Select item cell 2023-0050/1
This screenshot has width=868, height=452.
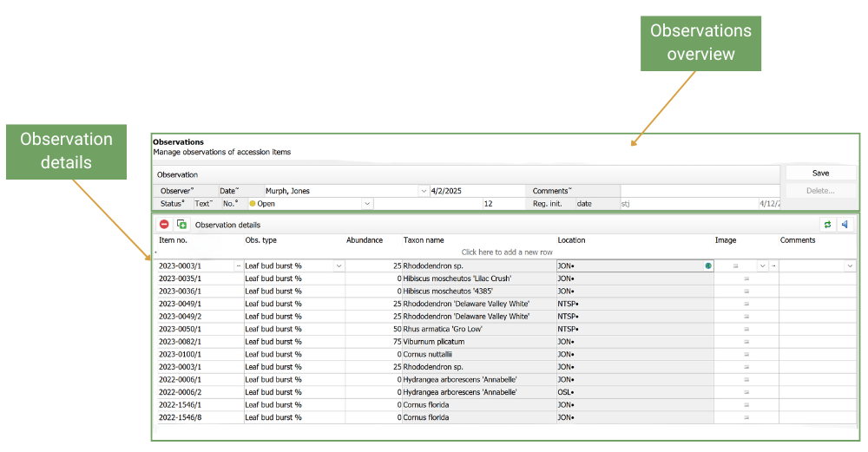click(x=200, y=329)
